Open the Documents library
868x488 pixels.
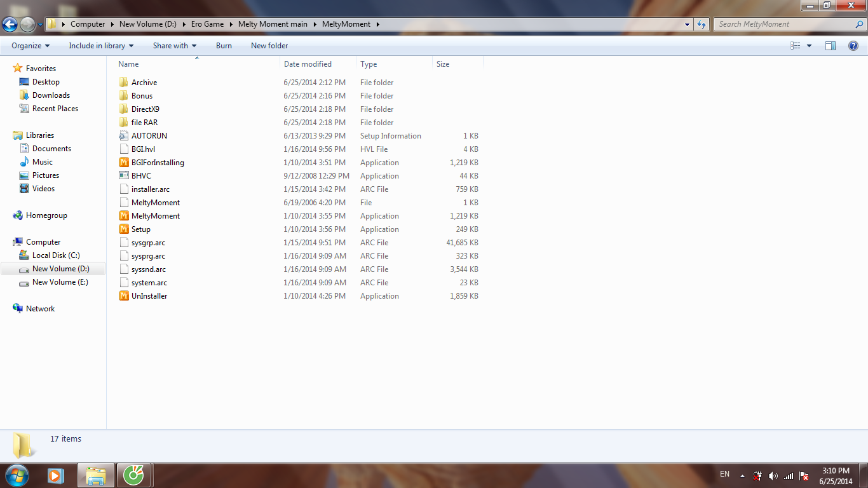[51, 149]
